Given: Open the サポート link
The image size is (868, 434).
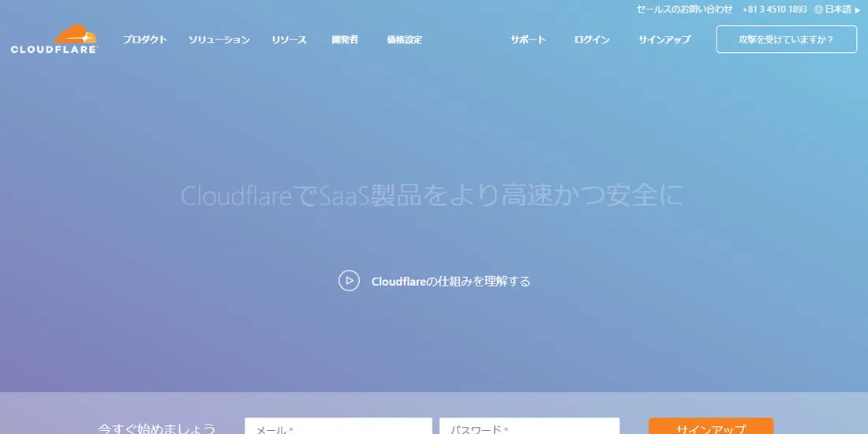Looking at the screenshot, I should 528,40.
